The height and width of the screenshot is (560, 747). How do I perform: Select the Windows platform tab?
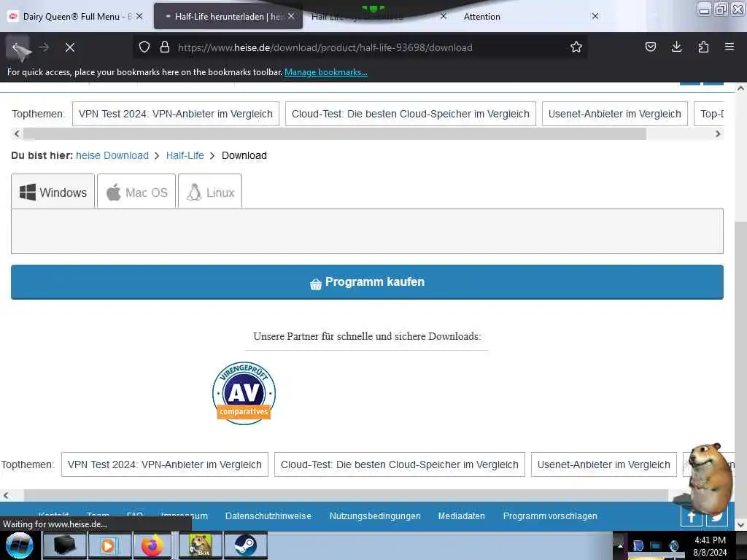point(53,192)
